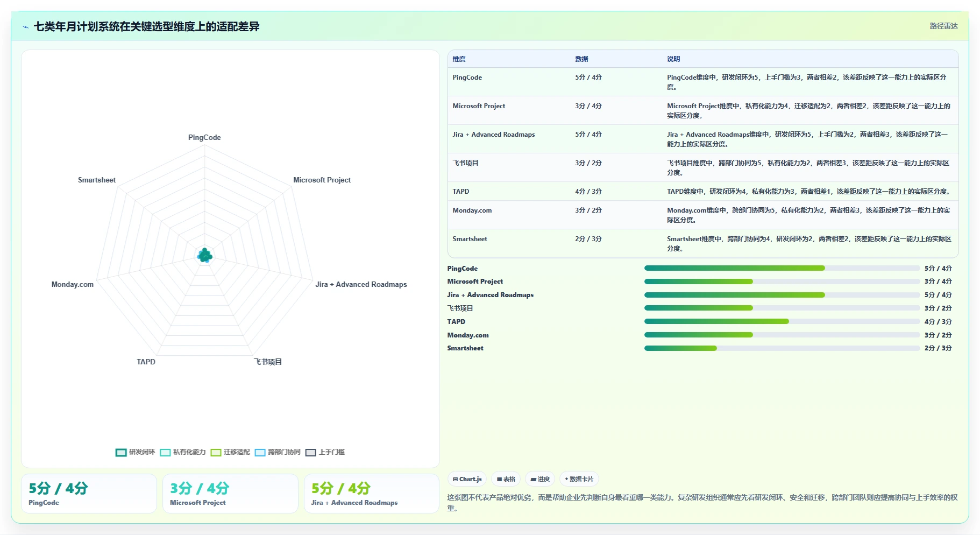Click the 飞书项目 table row name

(x=465, y=163)
